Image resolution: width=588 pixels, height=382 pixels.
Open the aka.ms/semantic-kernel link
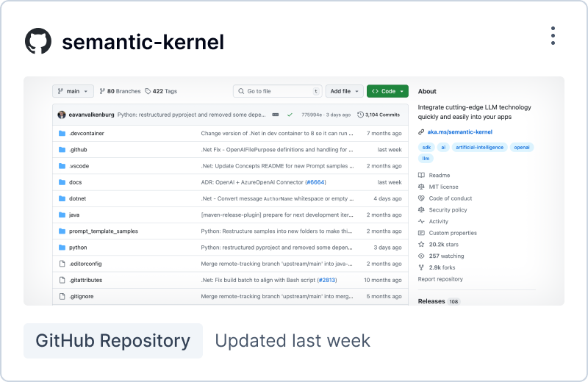(459, 132)
